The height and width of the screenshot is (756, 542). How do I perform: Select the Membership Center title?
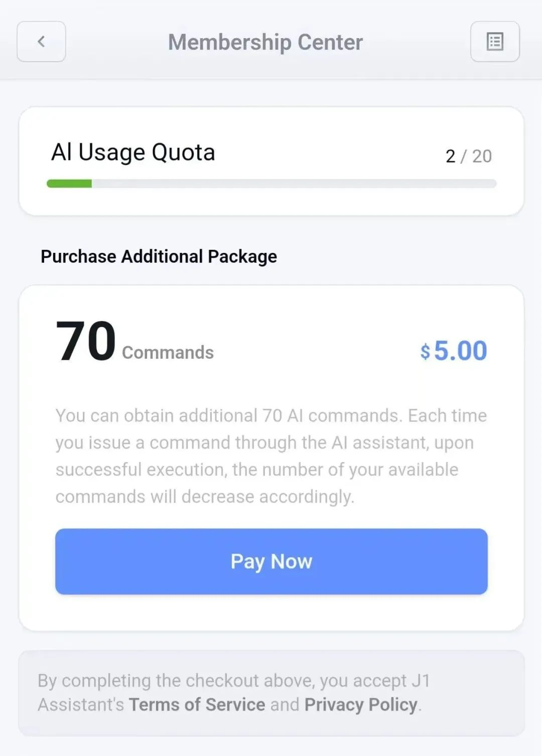tap(265, 42)
